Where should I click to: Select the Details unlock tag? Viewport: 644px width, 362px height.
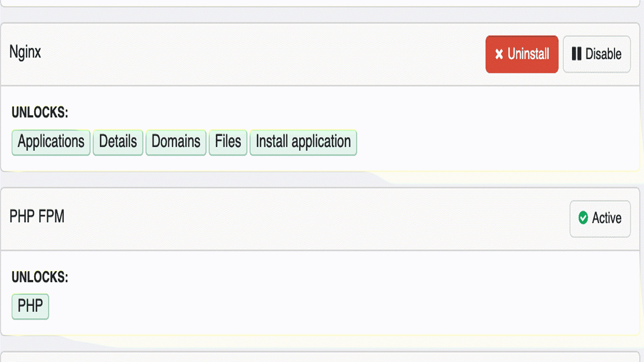tap(118, 142)
